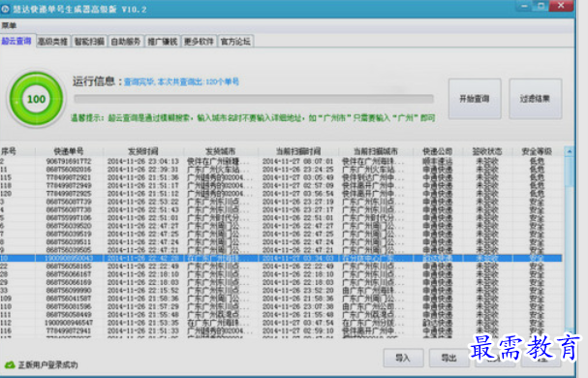Click ship time 2014-11-26 22:47:27 cell
588x378 pixels.
pos(143,226)
